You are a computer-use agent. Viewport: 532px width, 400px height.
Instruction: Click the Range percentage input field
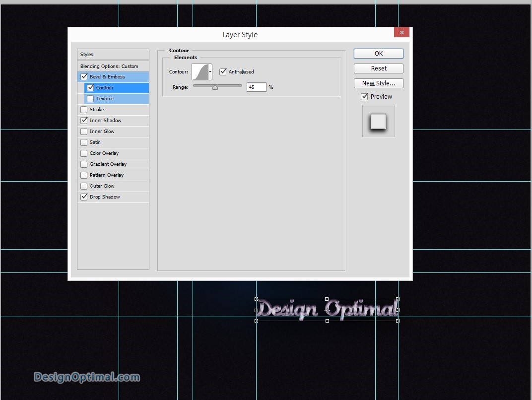[256, 87]
